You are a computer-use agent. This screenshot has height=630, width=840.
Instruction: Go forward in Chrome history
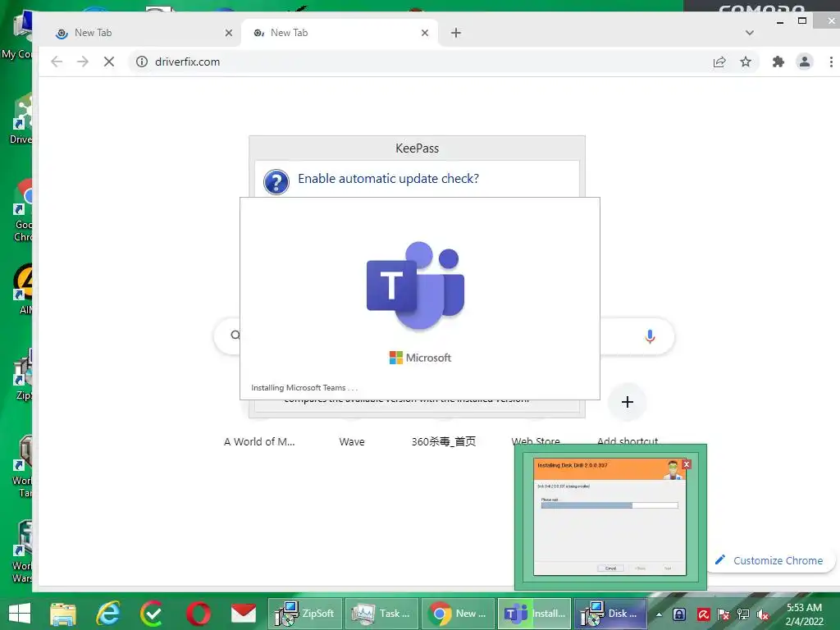(x=83, y=62)
